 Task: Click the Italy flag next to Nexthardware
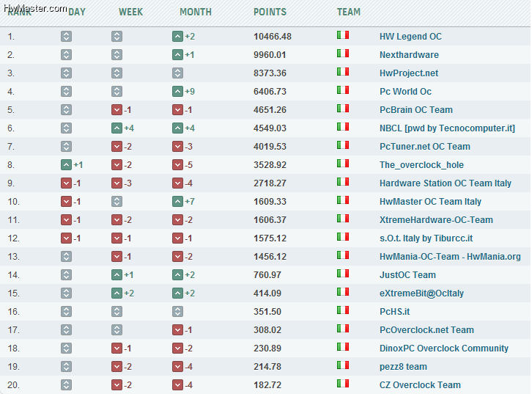tap(343, 54)
